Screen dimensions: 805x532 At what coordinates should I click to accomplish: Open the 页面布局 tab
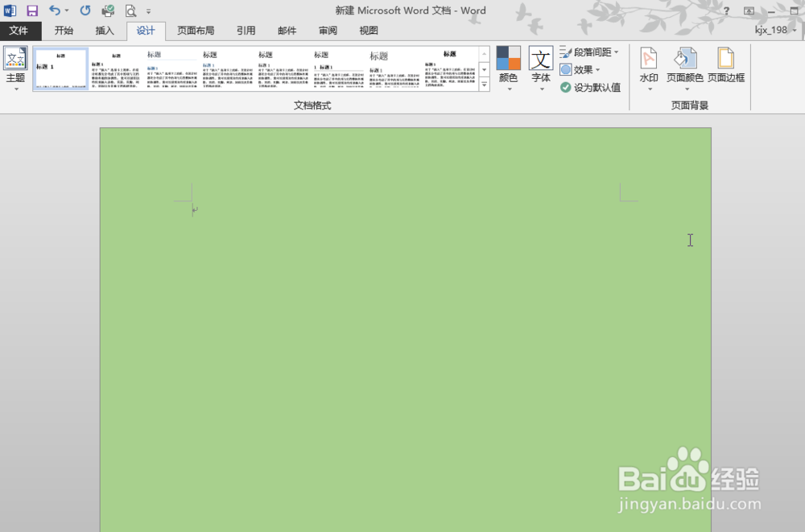[196, 31]
